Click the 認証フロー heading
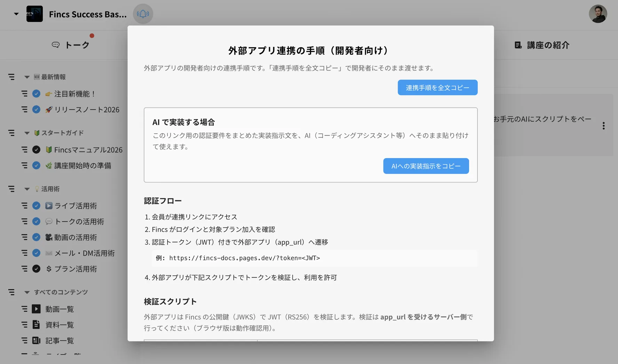 coord(163,201)
